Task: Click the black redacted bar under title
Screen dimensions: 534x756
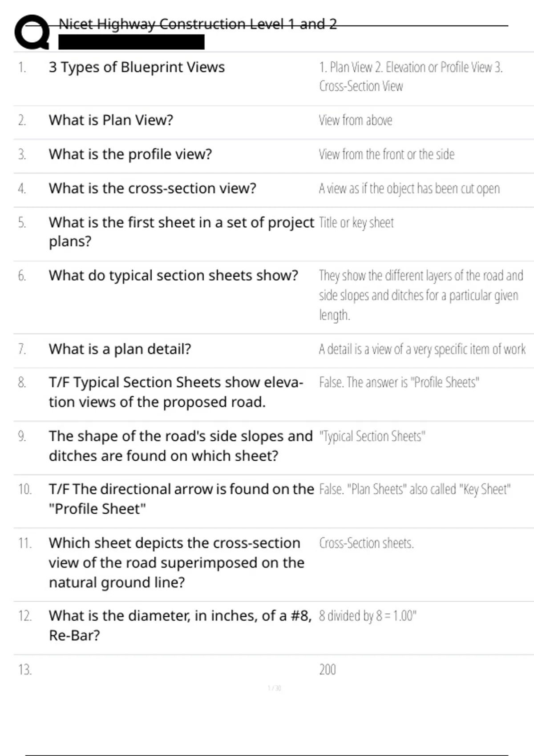Action: [x=131, y=42]
